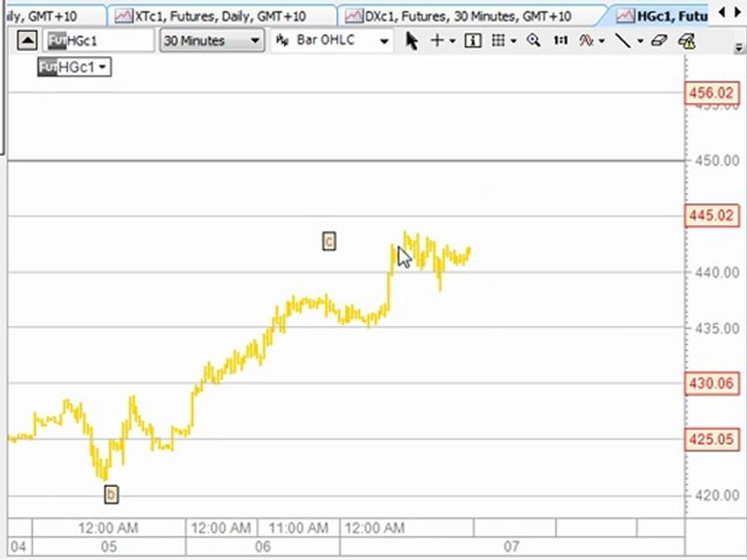Open the line tool dropdown arrow

point(640,41)
